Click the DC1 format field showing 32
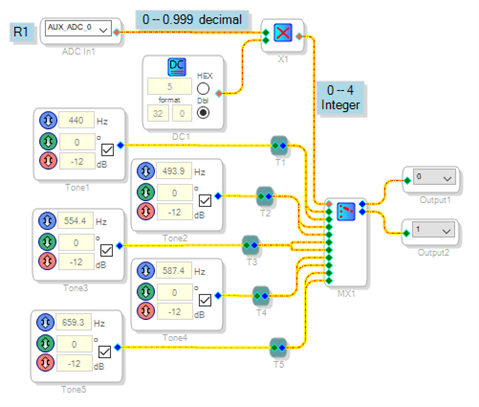This screenshot has height=407, width=479. (158, 114)
